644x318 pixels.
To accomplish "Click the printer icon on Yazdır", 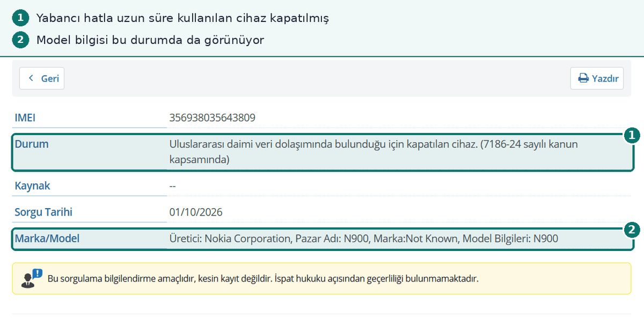I will 583,78.
